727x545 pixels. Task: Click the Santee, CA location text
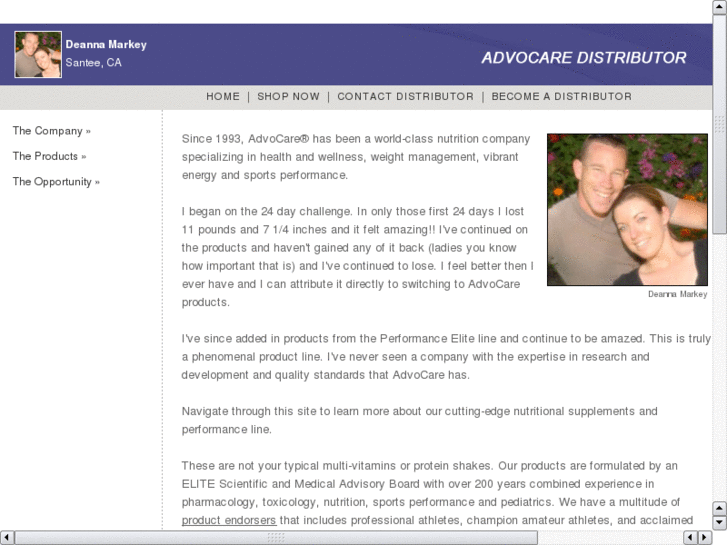click(x=94, y=63)
